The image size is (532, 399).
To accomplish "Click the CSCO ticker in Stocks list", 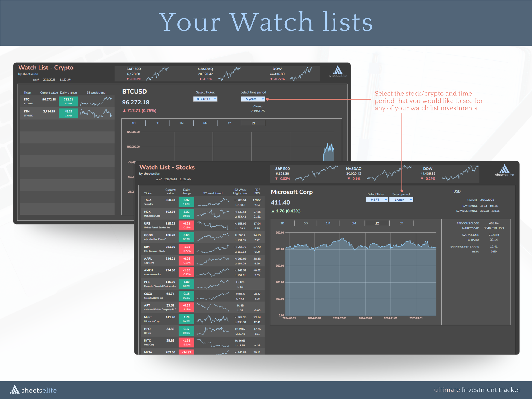I will (148, 294).
